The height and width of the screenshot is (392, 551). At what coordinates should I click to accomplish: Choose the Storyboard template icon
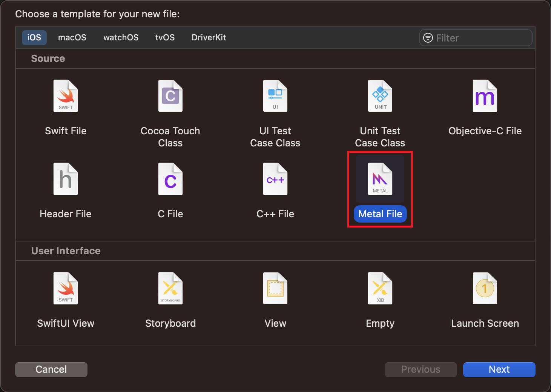pyautogui.click(x=170, y=288)
